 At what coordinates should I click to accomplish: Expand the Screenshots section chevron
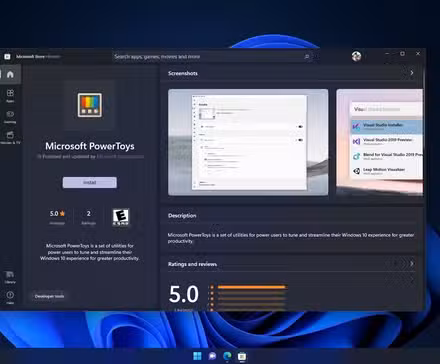tap(412, 73)
